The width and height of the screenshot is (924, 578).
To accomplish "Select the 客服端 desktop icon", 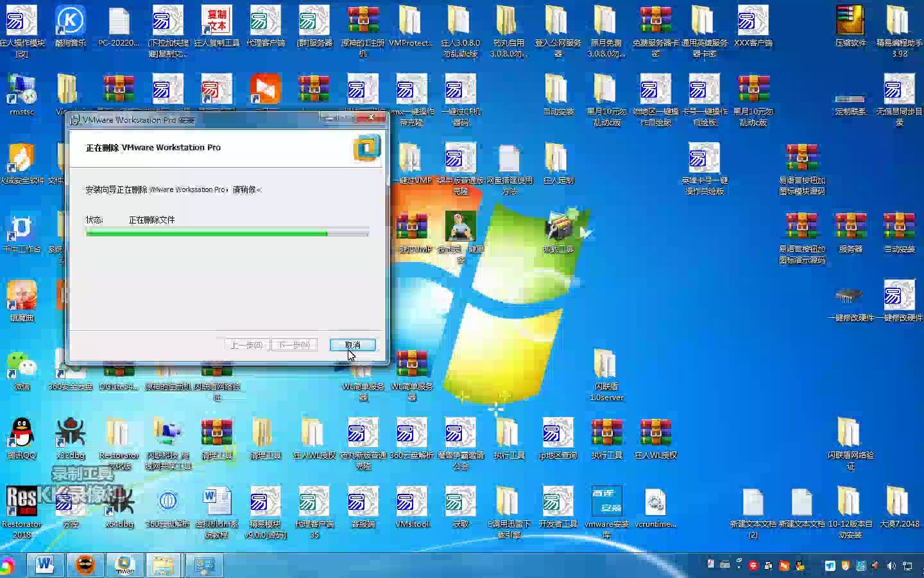I will pos(363,508).
